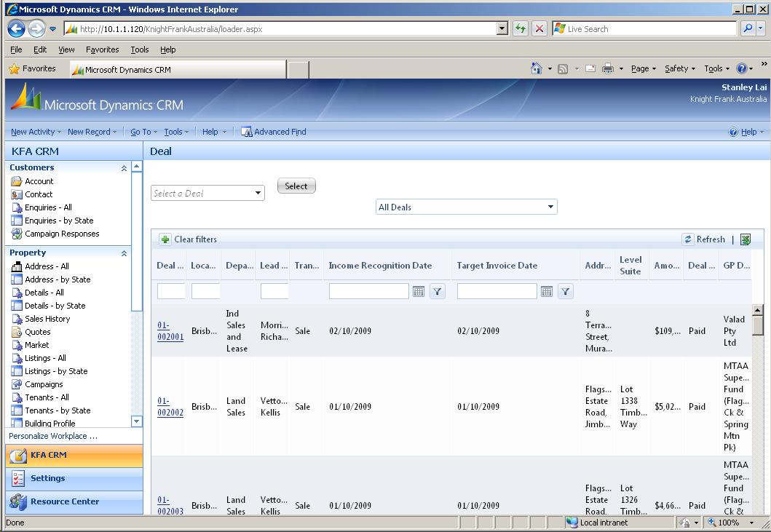This screenshot has width=771, height=532.
Task: Open CRM Tools dropdown menu
Action: click(176, 132)
